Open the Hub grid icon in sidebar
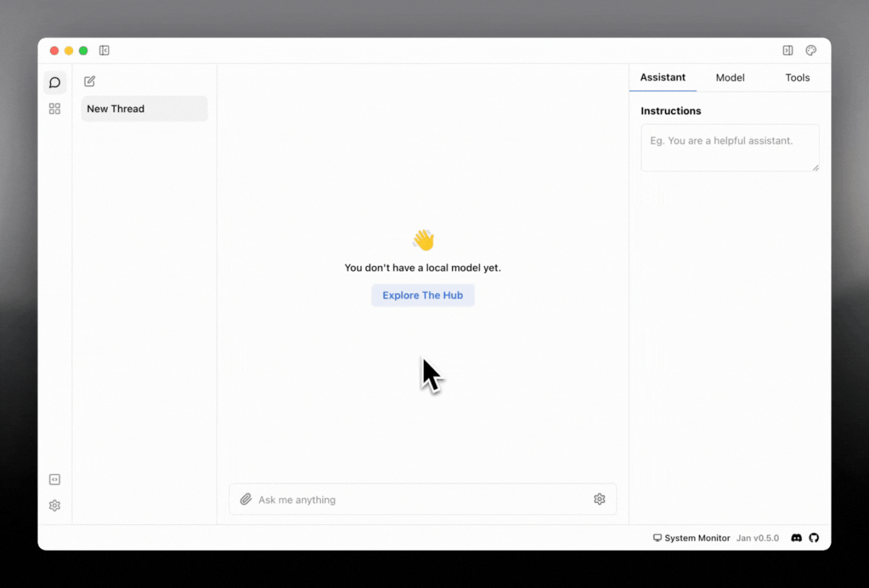869x588 pixels. pyautogui.click(x=54, y=109)
